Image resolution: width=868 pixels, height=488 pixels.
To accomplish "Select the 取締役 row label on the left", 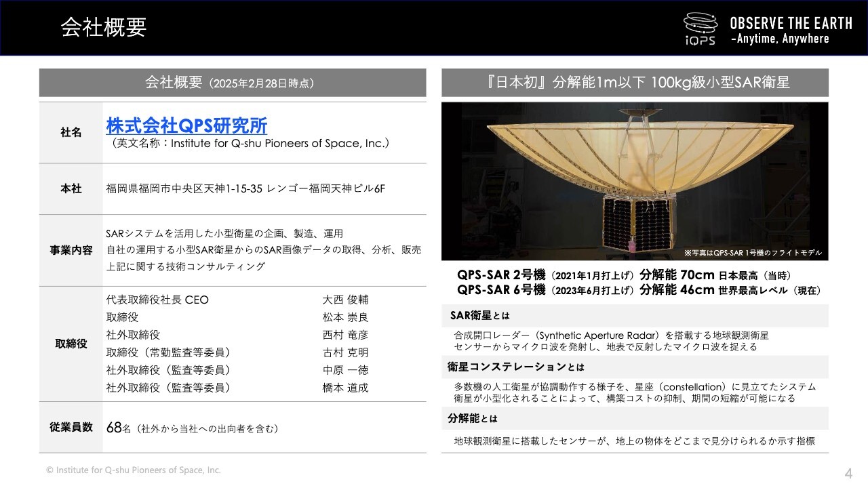I will click(x=71, y=344).
